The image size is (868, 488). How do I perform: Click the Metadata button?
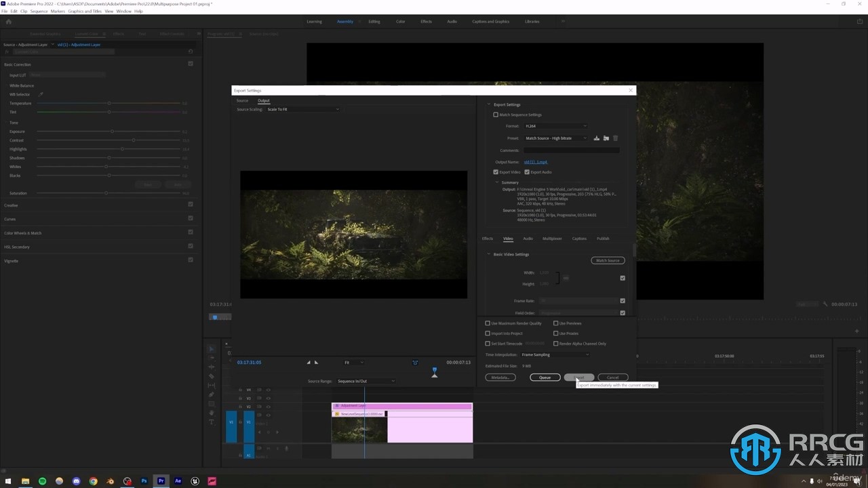point(500,378)
